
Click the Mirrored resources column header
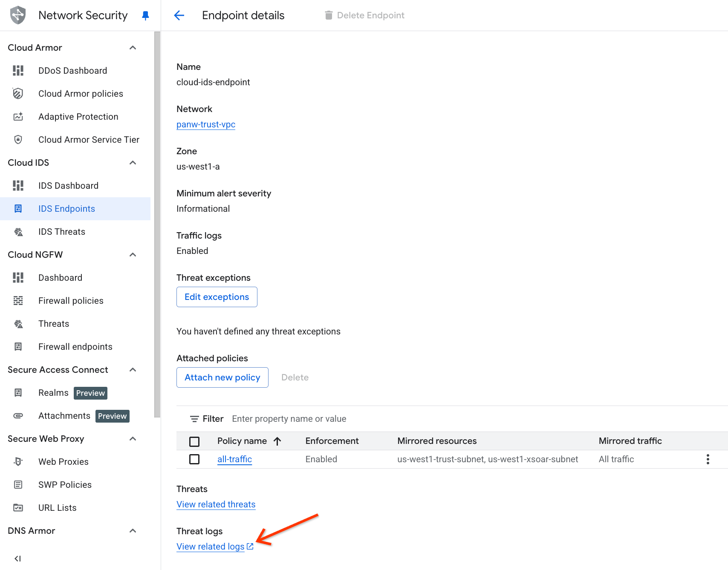[x=437, y=441]
